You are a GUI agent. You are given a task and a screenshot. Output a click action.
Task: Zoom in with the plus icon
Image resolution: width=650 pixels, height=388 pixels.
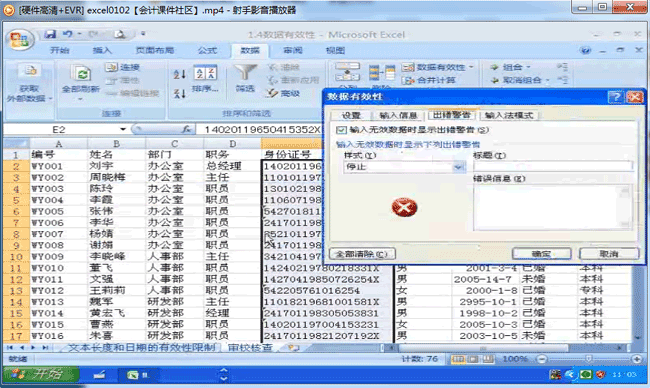[637, 359]
